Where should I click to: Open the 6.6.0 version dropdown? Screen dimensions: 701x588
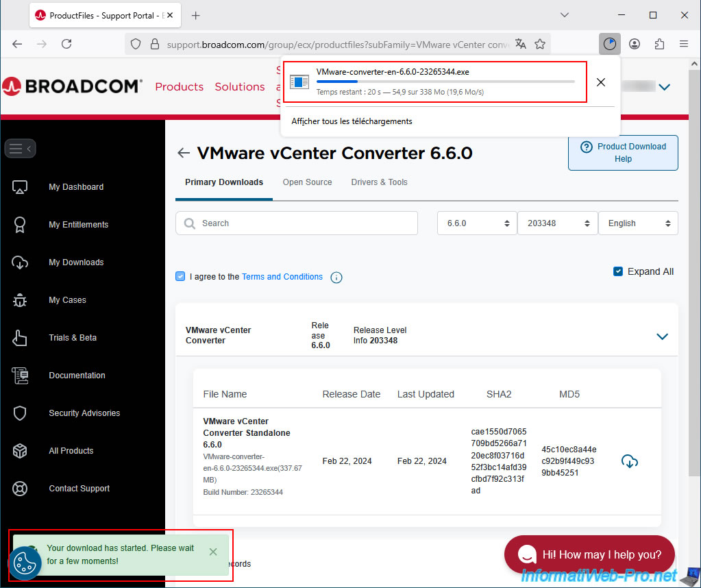pos(477,223)
